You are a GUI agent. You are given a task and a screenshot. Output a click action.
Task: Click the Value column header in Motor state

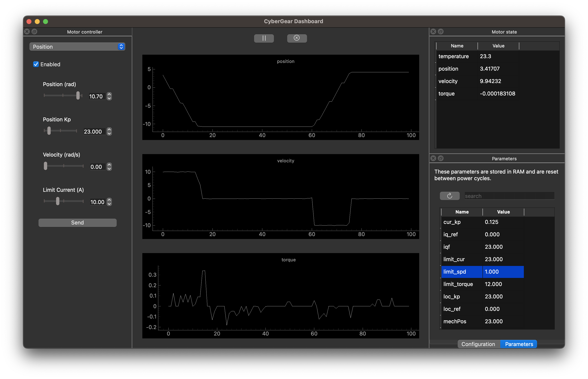tap(498, 46)
